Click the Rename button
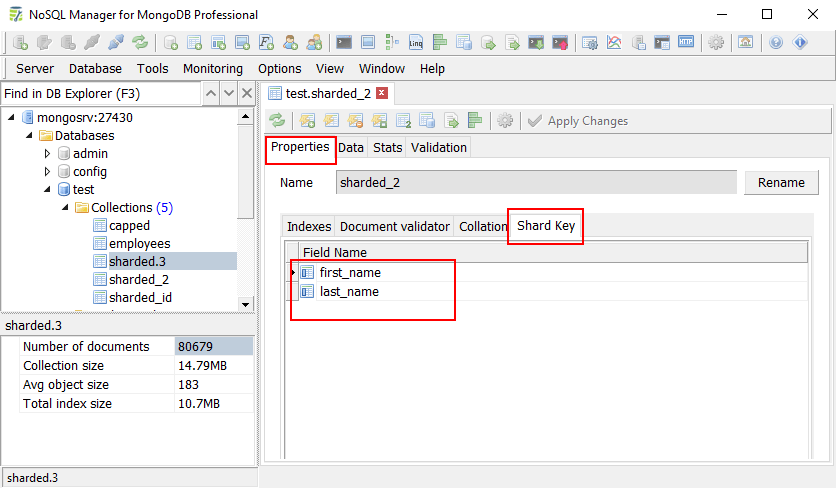 click(781, 183)
